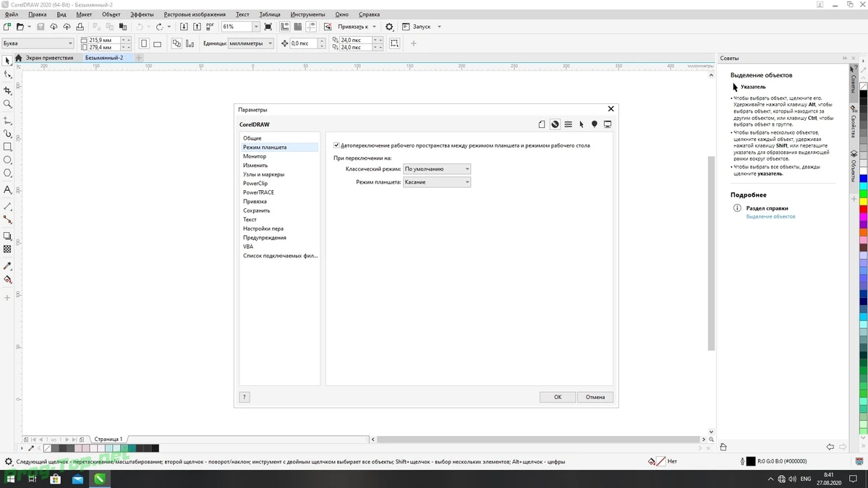This screenshot has height=488, width=868.
Task: Select Монитор in the options list
Action: click(255, 156)
